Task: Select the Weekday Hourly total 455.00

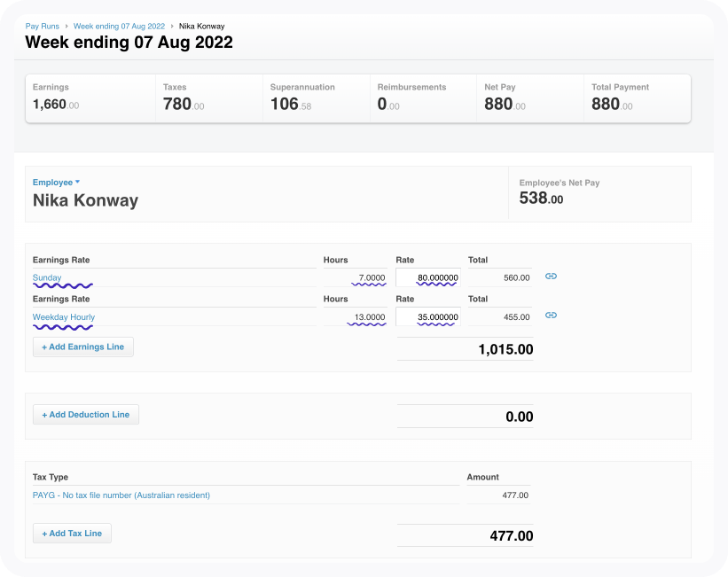Action: click(x=516, y=317)
